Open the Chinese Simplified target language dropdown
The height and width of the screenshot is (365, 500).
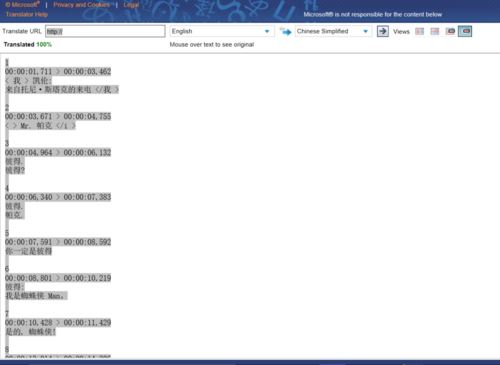333,31
